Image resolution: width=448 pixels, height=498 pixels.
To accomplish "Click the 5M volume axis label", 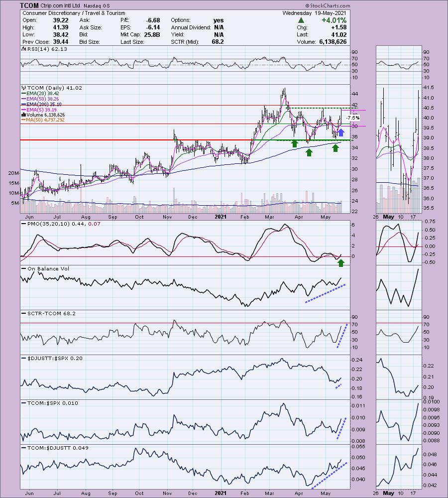I will click(x=15, y=203).
